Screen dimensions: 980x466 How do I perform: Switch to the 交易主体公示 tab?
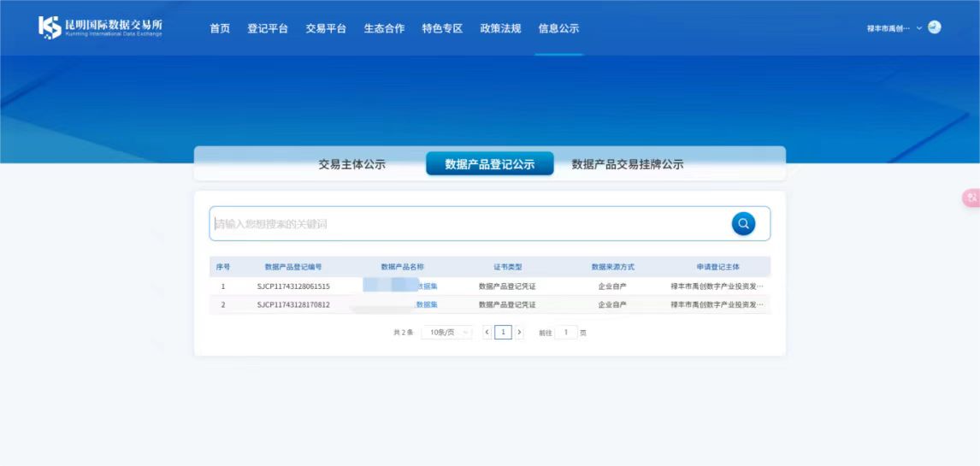(351, 164)
